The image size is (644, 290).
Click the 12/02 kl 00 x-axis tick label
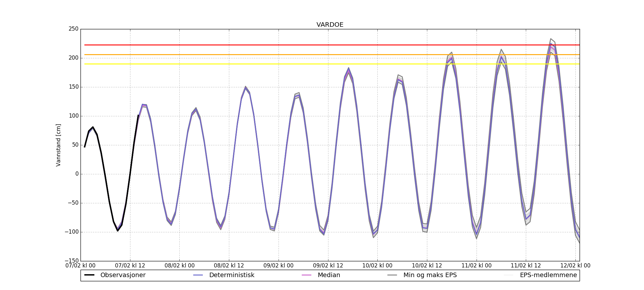[575, 266]
